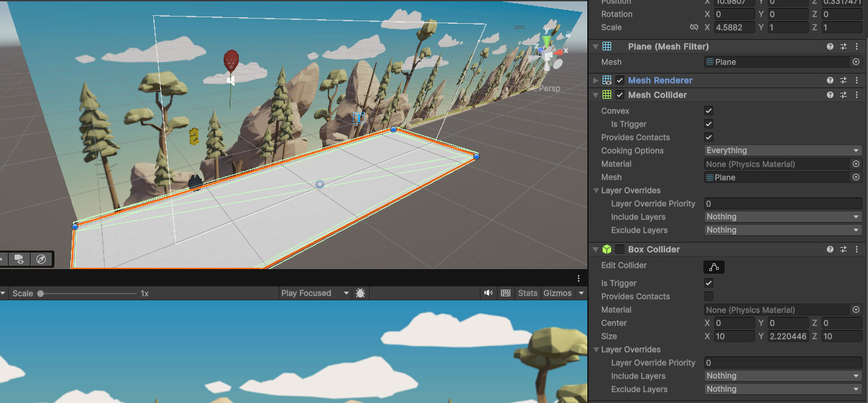
Task: Mute audio in the Game view
Action: [x=488, y=293]
